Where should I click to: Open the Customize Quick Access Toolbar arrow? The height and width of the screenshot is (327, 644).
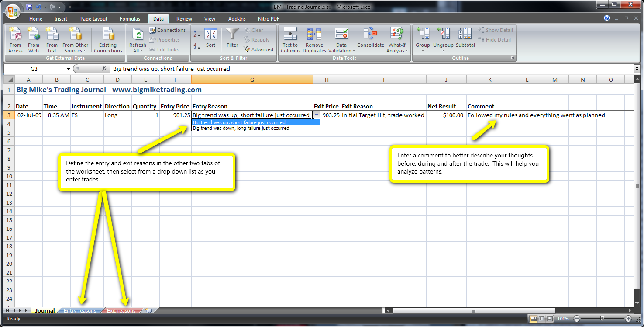(x=70, y=7)
